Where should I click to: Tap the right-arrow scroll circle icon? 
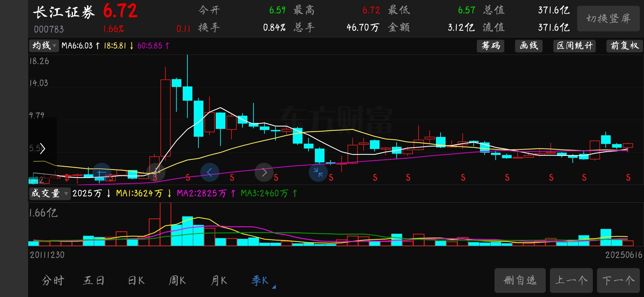click(264, 172)
